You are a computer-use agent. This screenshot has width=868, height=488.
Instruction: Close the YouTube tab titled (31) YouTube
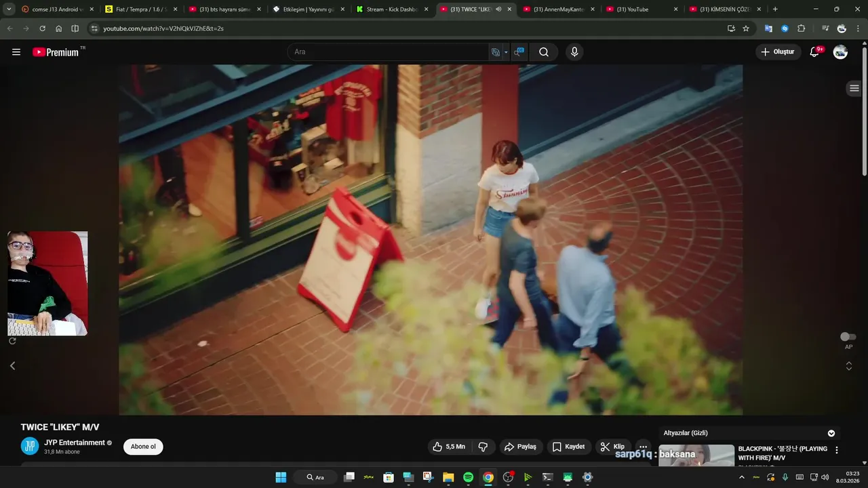[x=675, y=9]
